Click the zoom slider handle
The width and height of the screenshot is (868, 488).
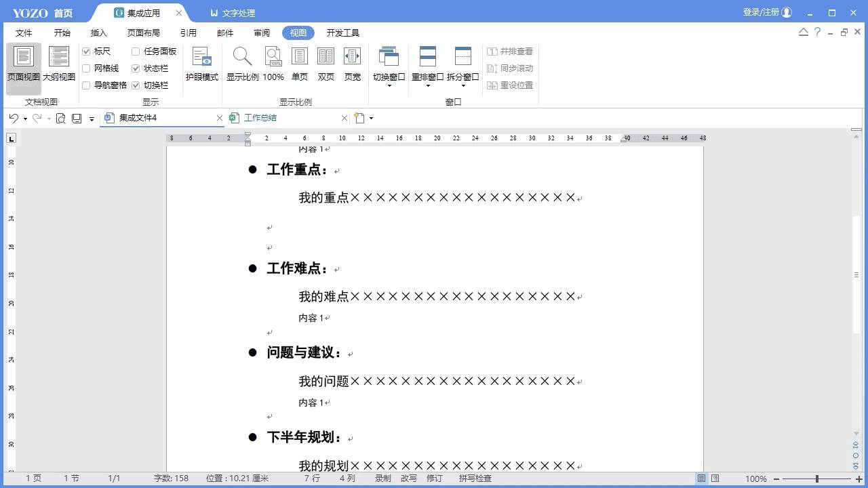(x=817, y=479)
